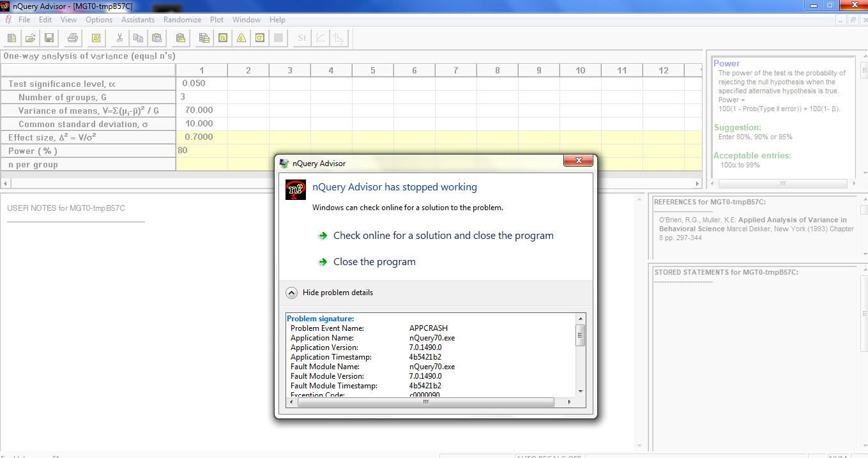Click the New table toolbar icon
The width and height of the screenshot is (868, 458).
click(x=11, y=38)
